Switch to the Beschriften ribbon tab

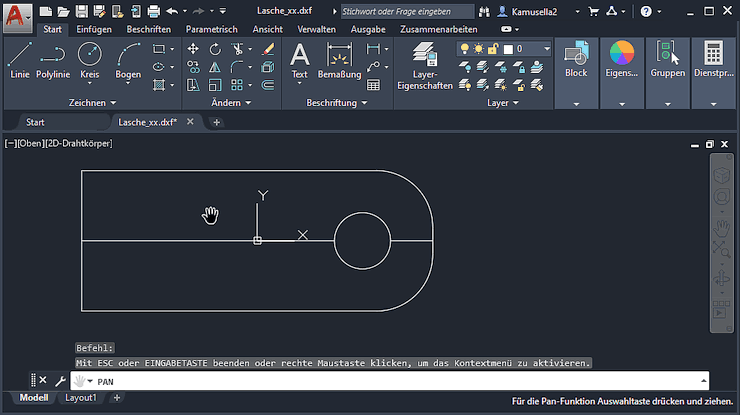149,29
